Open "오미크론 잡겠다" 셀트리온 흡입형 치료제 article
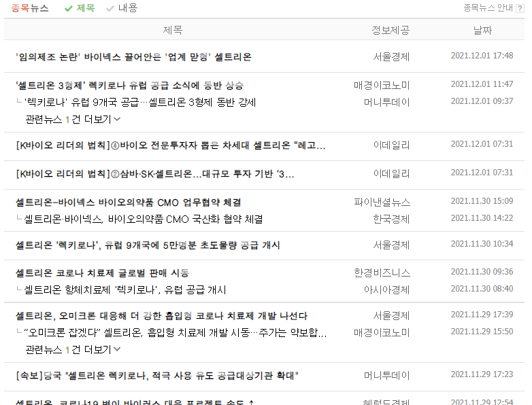The height and width of the screenshot is (405, 532). click(x=175, y=333)
